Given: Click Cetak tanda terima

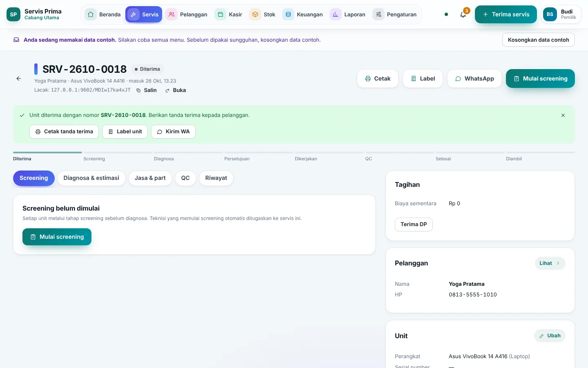Looking at the screenshot, I should click(x=64, y=132).
